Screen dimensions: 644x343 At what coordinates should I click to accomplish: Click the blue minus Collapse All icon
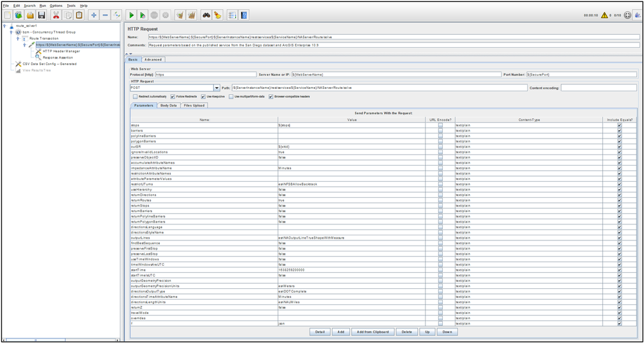[105, 15]
